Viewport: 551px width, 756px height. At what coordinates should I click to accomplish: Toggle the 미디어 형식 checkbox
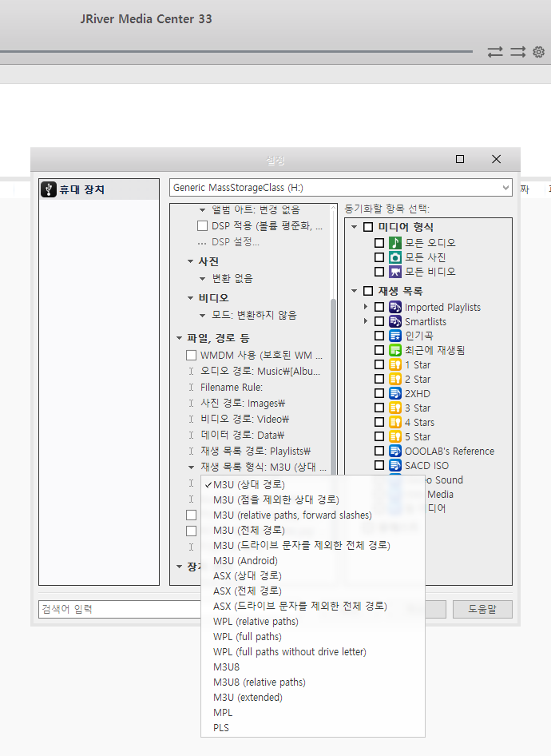click(368, 227)
